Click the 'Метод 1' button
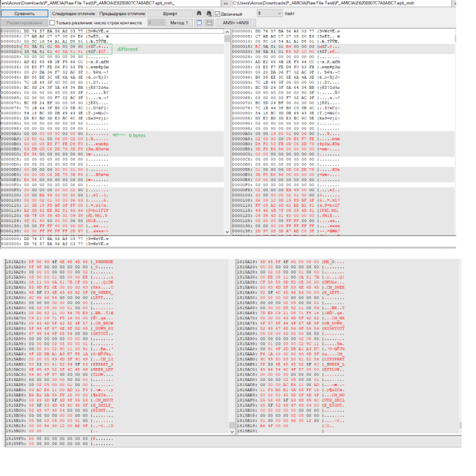 pos(180,22)
